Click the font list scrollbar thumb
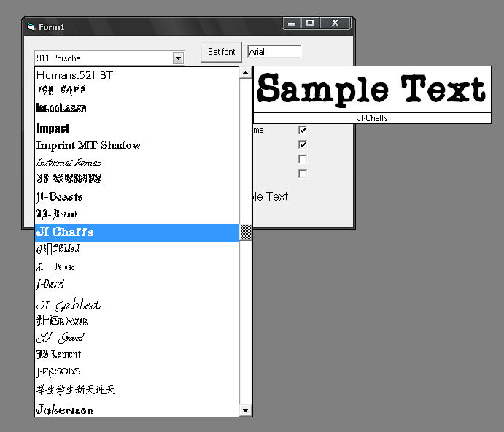This screenshot has width=504, height=432. point(246,233)
